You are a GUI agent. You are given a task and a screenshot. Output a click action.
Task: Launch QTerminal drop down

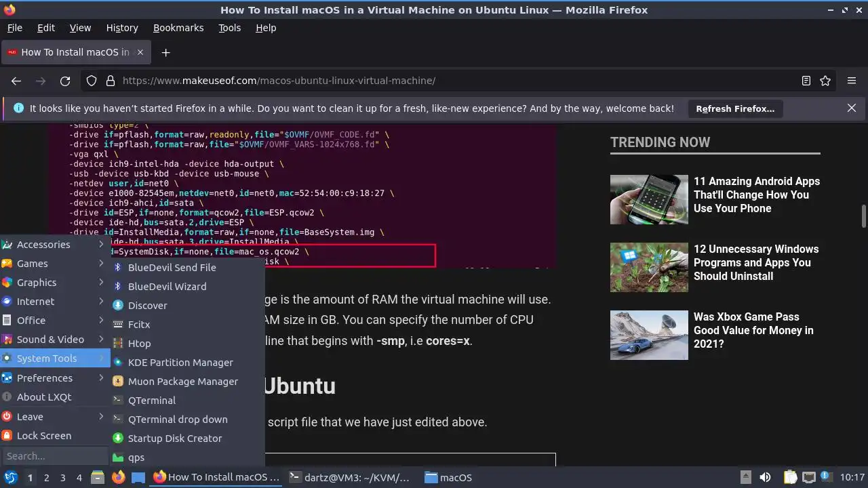tap(188, 420)
